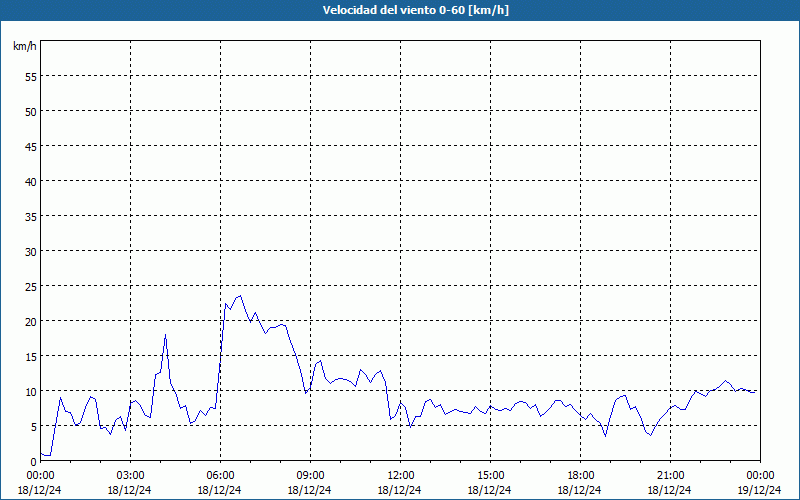Click the chart title 'Velocidad del viento 0-60 [km/h]'
This screenshot has width=800, height=500.
click(x=415, y=10)
